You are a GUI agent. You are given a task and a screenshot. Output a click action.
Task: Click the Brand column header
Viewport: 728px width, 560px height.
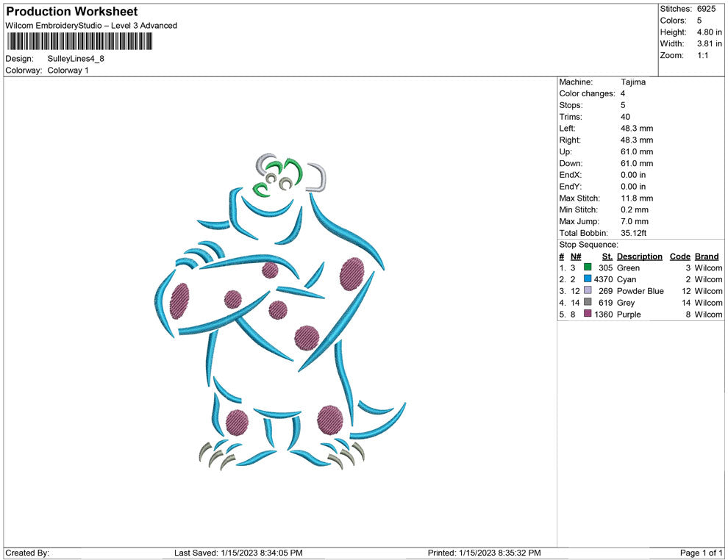pyautogui.click(x=706, y=256)
